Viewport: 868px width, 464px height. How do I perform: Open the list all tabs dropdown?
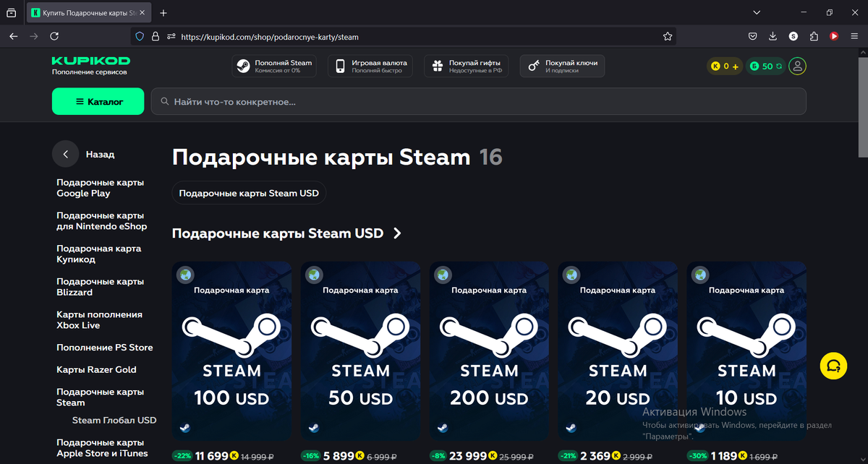pos(757,13)
